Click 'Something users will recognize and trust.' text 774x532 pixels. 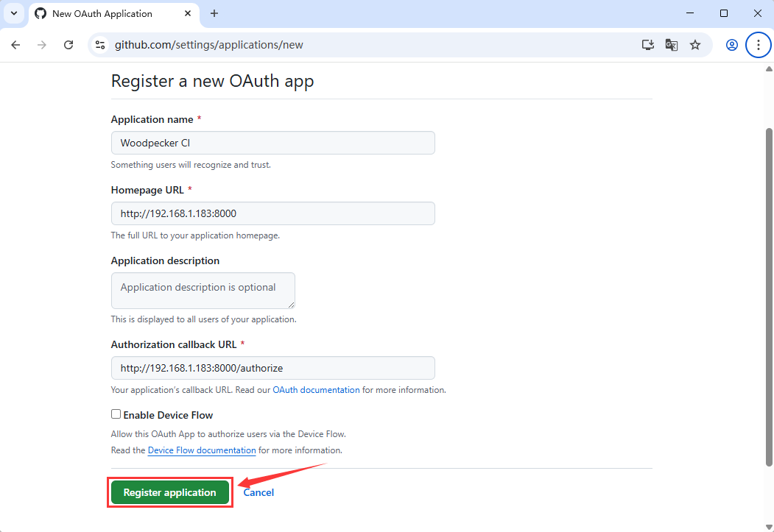(x=191, y=165)
